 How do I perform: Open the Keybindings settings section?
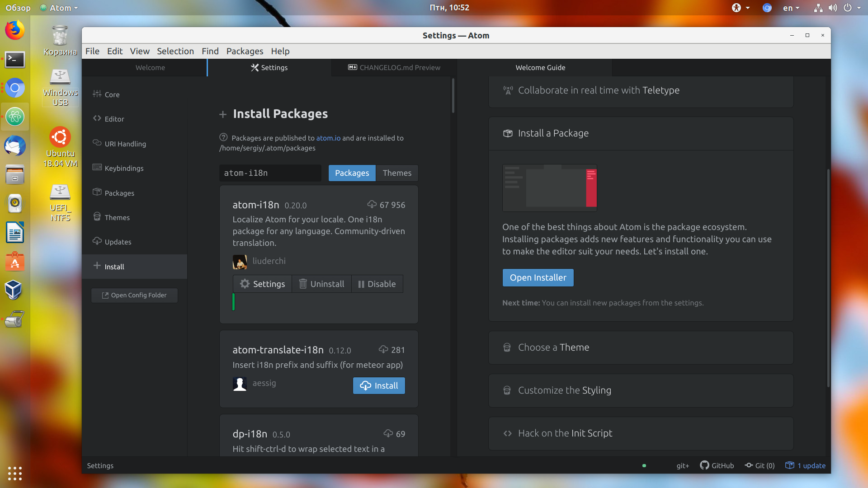pyautogui.click(x=134, y=168)
